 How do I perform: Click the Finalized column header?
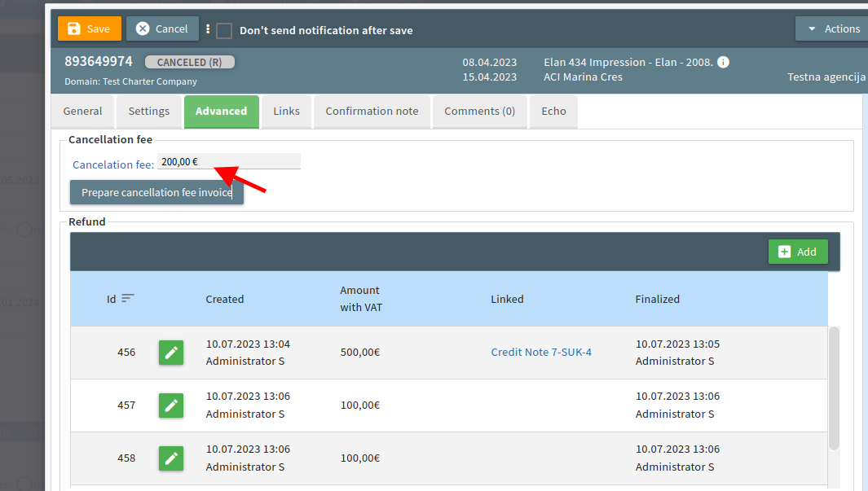[657, 299]
